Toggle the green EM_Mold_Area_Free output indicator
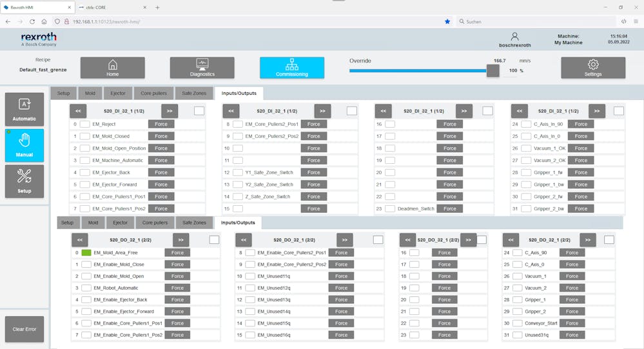The height and width of the screenshot is (349, 644). tap(86, 253)
